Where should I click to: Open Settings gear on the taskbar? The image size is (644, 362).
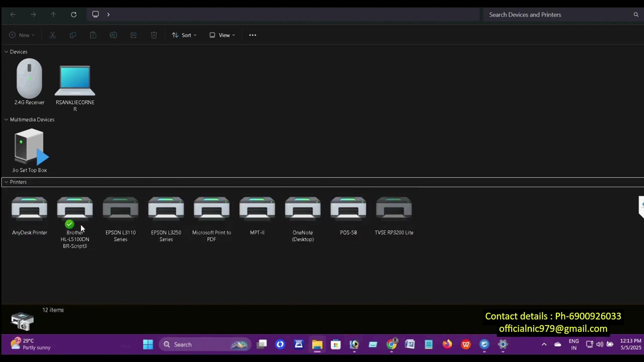coord(503,344)
